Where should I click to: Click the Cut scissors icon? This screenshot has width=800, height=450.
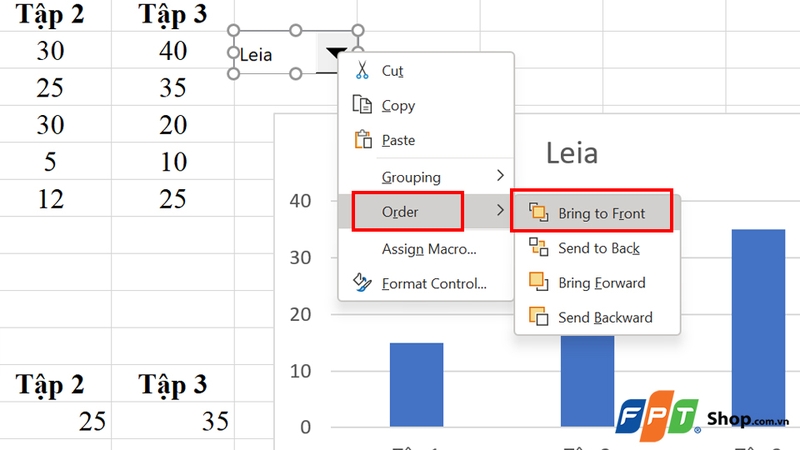pyautogui.click(x=362, y=70)
